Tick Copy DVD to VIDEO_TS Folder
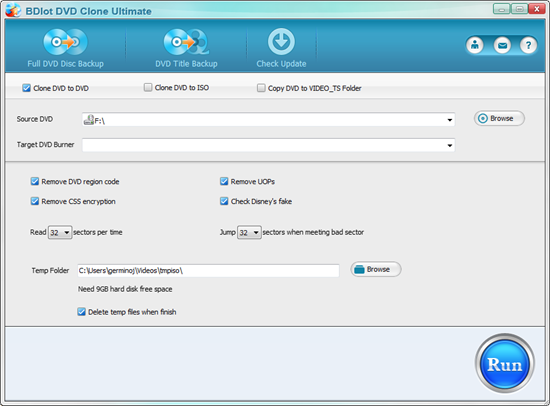The width and height of the screenshot is (550, 406). pyautogui.click(x=261, y=88)
